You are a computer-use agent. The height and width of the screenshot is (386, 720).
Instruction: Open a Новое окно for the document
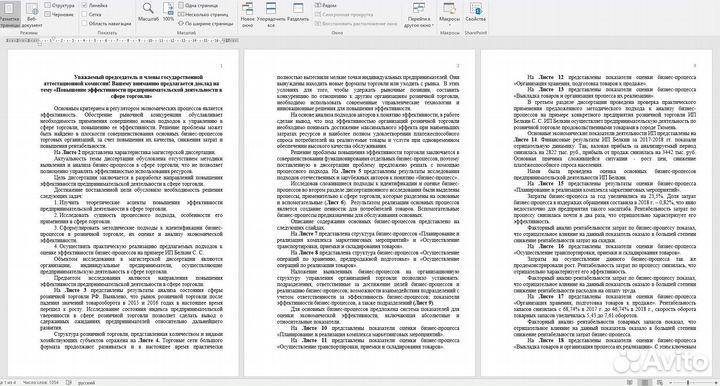tap(247, 15)
